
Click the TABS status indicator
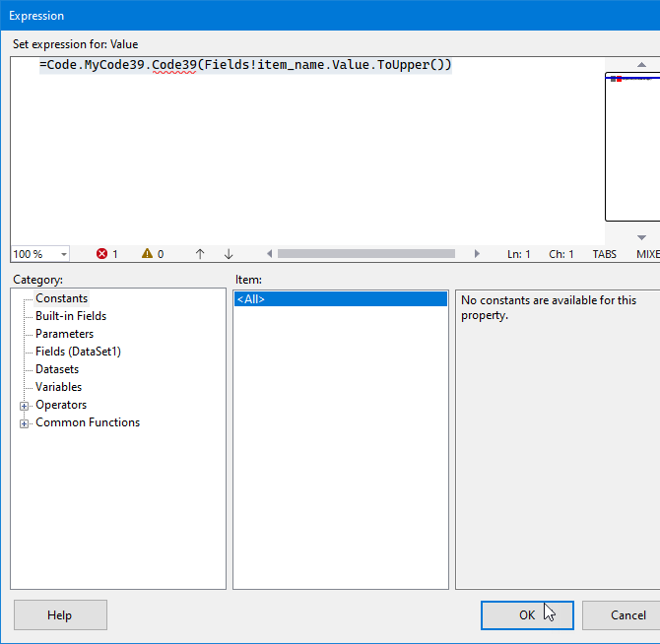point(605,254)
